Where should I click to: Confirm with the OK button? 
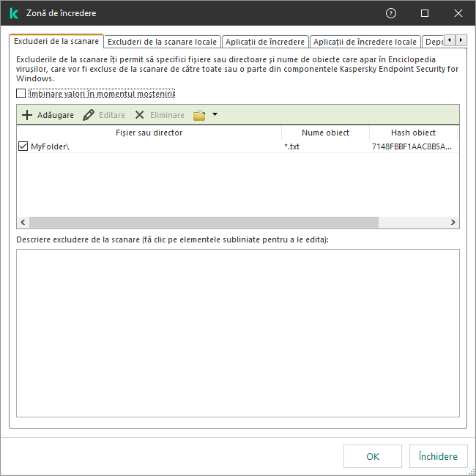(373, 456)
